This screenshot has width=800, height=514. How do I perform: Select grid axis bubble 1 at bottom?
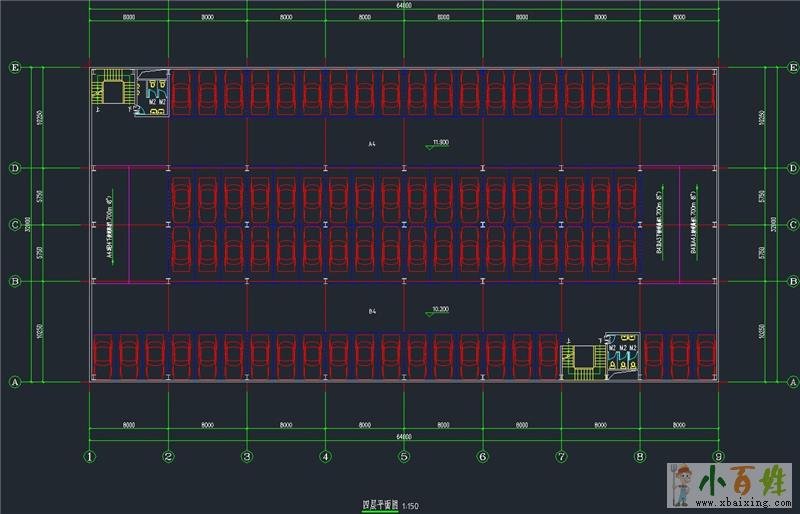pos(89,457)
